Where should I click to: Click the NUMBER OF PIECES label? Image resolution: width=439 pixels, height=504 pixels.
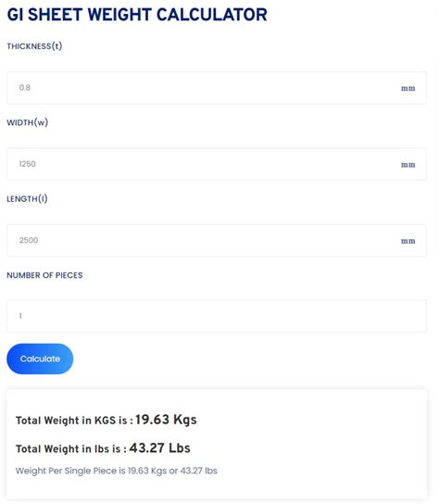tap(44, 276)
